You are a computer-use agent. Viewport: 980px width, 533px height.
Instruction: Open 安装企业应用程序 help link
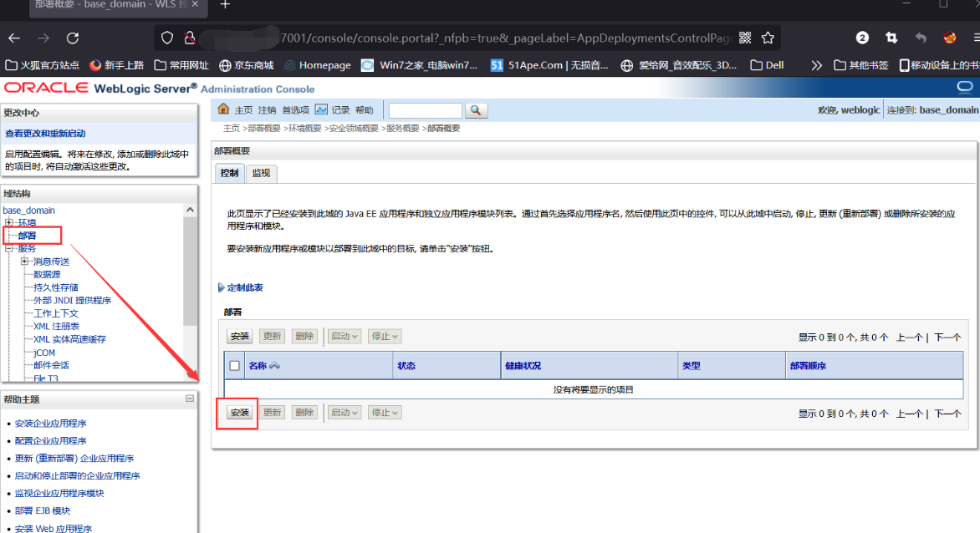[x=51, y=424]
